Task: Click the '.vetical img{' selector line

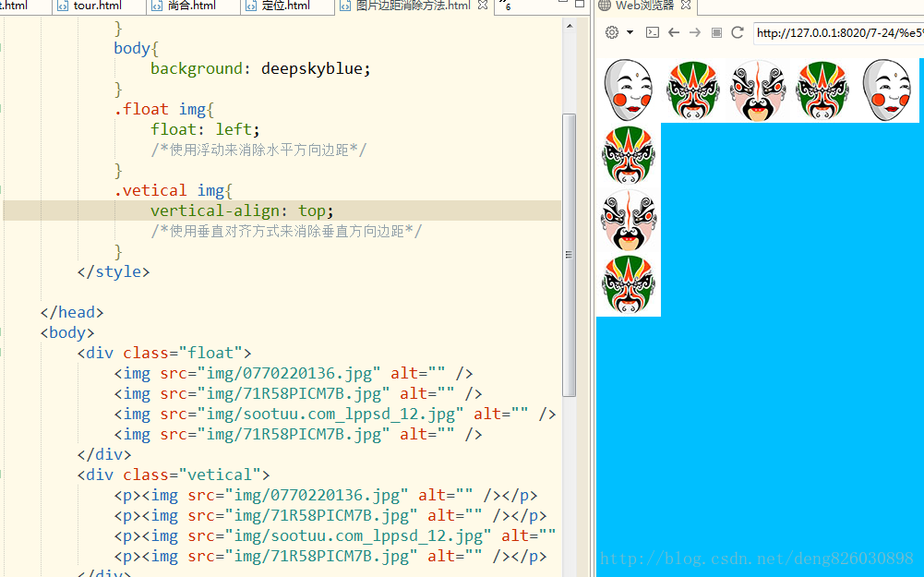Action: tap(174, 190)
